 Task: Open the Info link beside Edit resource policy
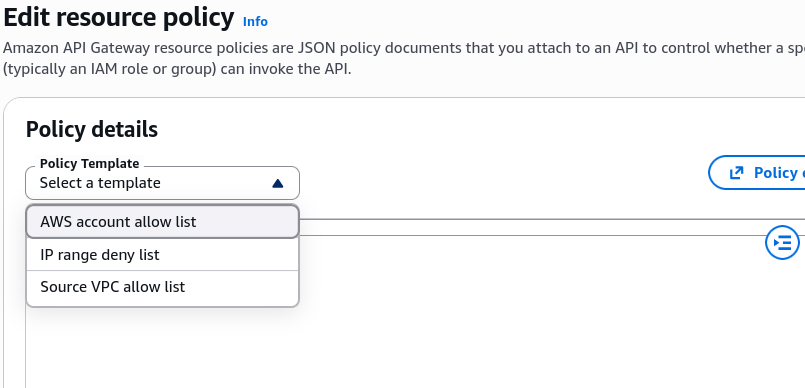point(255,22)
